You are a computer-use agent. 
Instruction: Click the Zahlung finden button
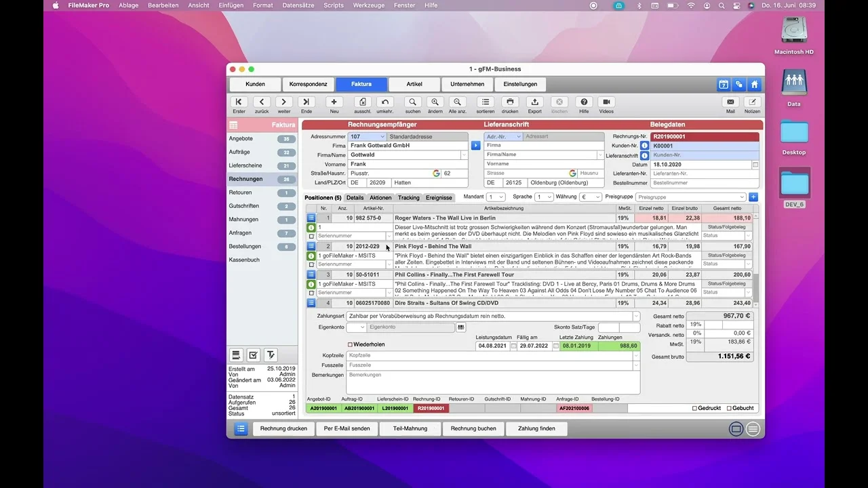pyautogui.click(x=536, y=428)
